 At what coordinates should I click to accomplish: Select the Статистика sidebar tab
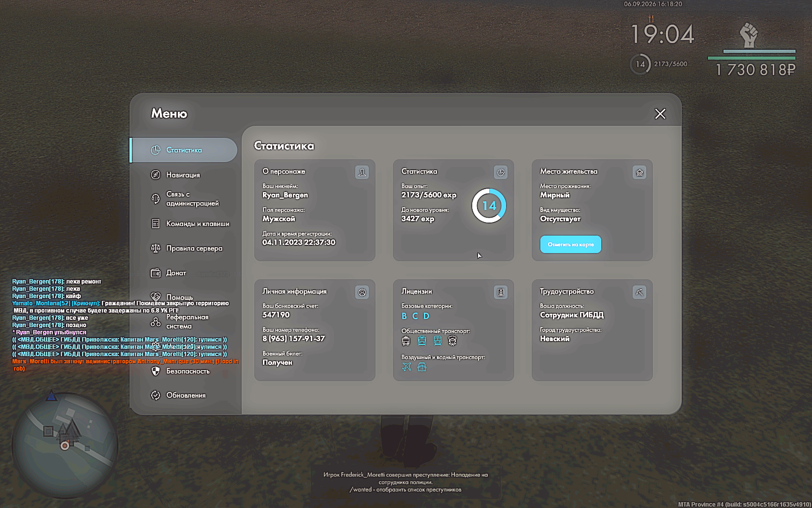[184, 150]
